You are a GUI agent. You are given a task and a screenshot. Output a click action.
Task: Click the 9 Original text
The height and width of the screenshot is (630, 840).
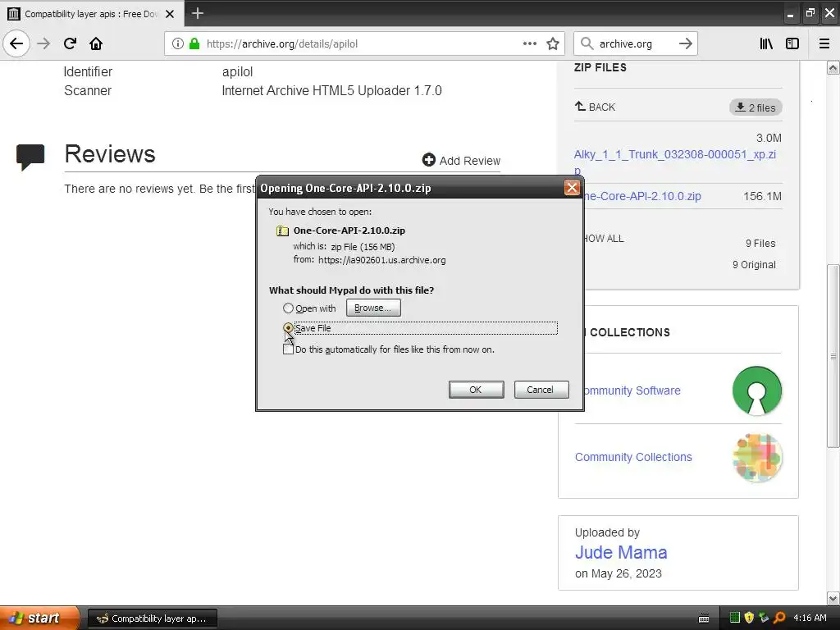pyautogui.click(x=754, y=265)
